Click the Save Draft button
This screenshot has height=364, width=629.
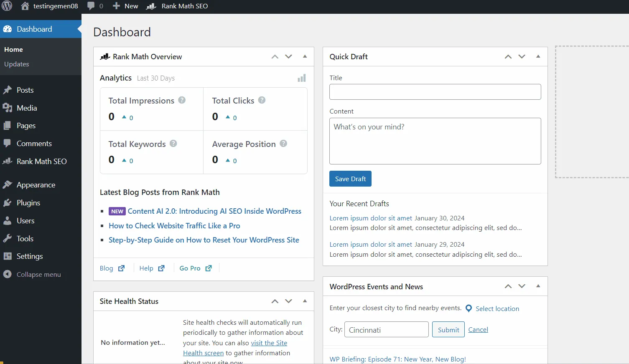pyautogui.click(x=350, y=179)
